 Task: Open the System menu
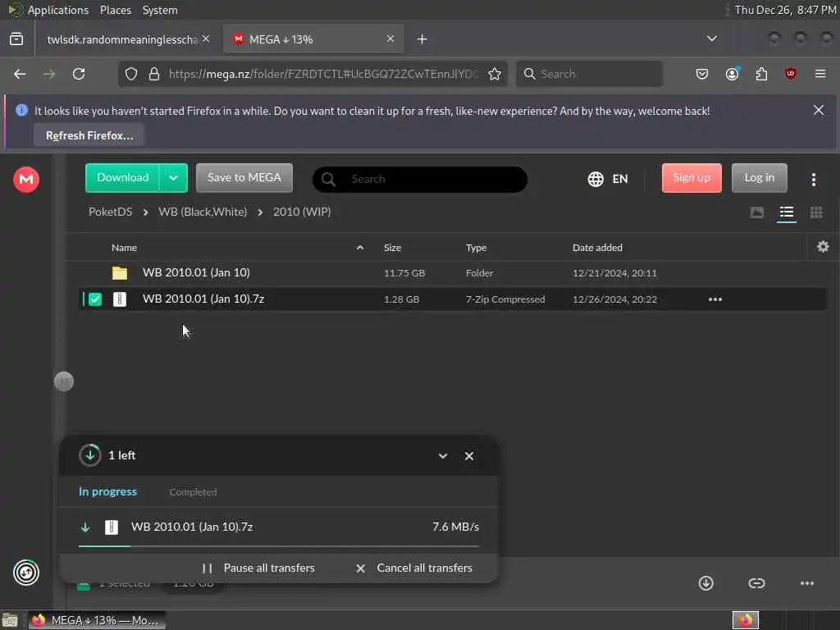pos(160,10)
